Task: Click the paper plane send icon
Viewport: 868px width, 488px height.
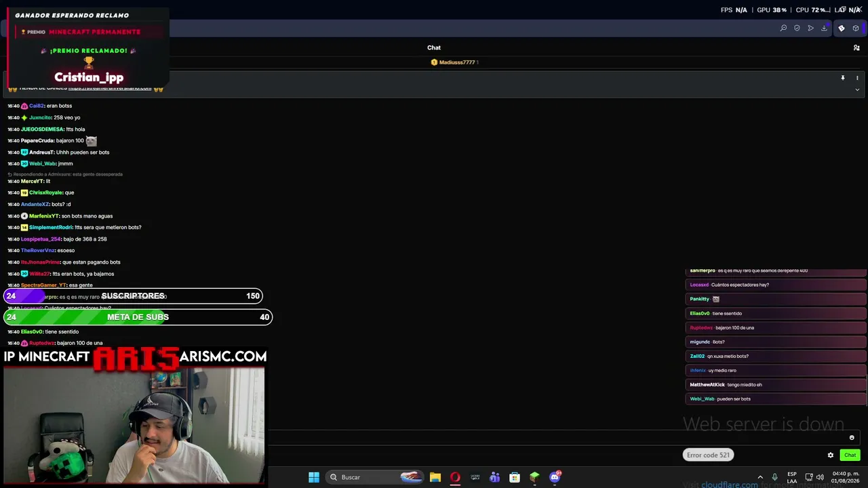Action: click(x=810, y=28)
